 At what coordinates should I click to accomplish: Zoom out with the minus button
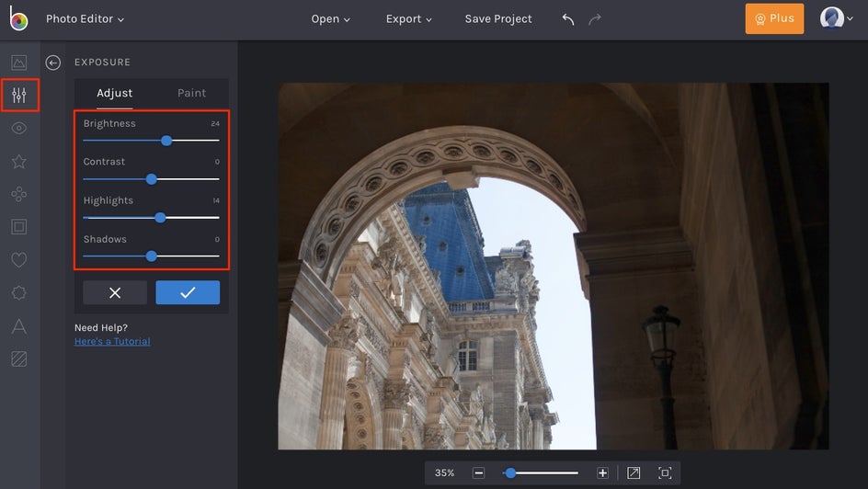point(479,473)
